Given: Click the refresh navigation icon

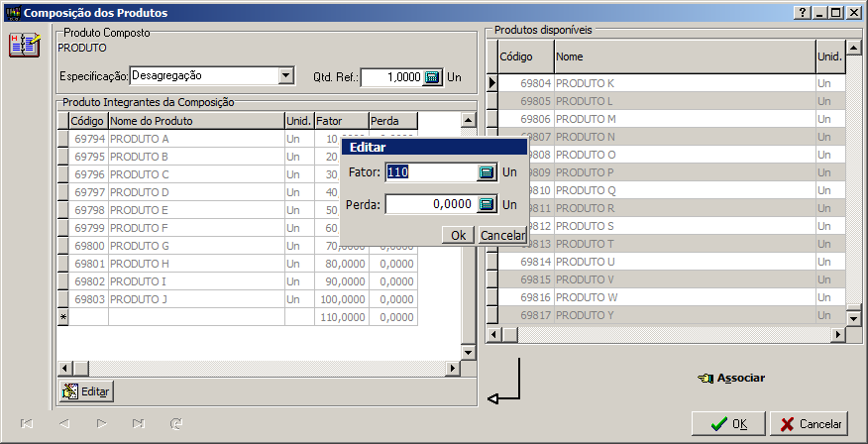Looking at the screenshot, I should pos(175,423).
